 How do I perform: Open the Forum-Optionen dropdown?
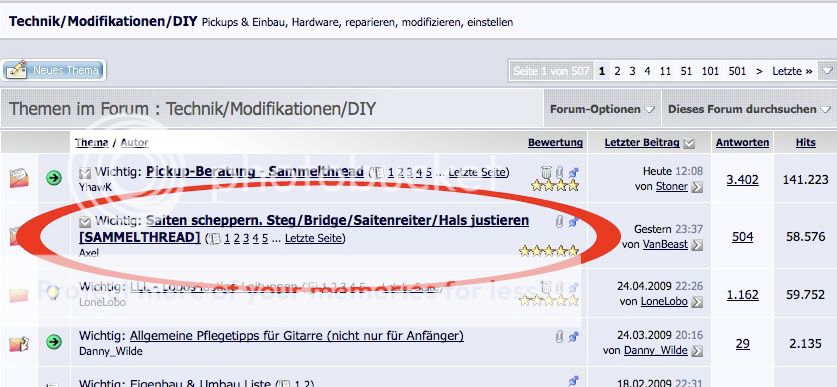tap(602, 109)
